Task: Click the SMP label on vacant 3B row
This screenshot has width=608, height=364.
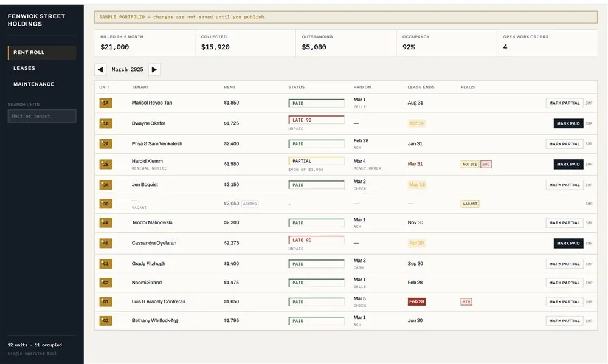Action: 589,204
